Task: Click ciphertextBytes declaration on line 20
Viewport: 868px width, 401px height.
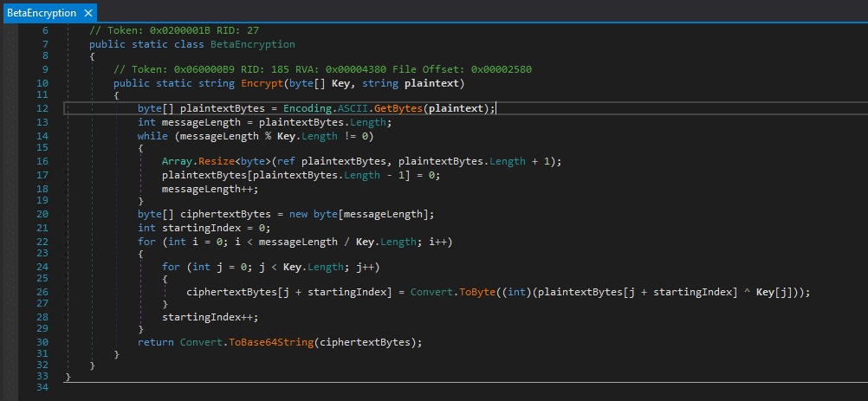Action: [x=226, y=215]
